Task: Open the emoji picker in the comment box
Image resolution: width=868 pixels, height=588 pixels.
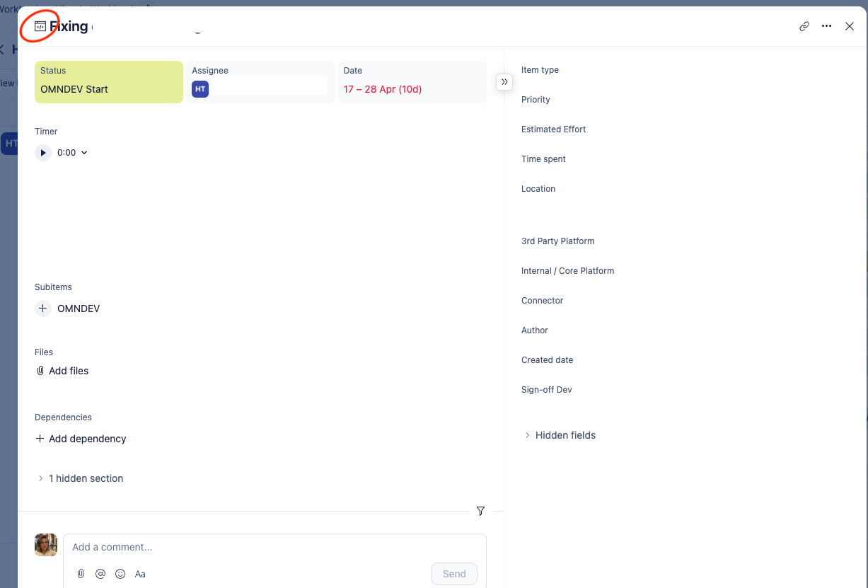Action: [x=120, y=574]
